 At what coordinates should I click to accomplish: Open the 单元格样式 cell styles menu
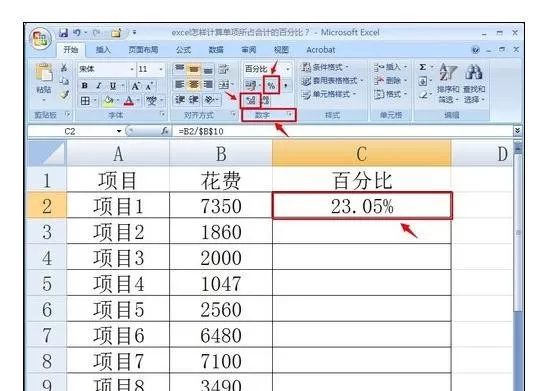329,94
